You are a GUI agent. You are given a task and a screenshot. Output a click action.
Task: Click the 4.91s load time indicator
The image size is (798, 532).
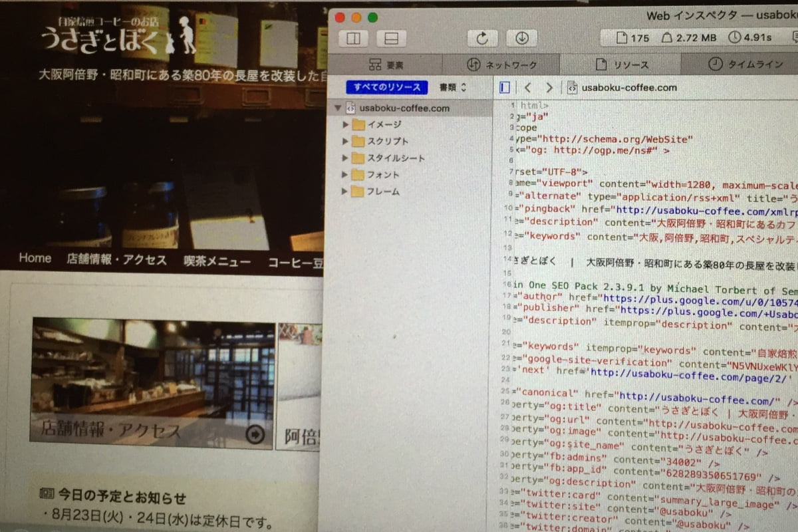(x=750, y=37)
